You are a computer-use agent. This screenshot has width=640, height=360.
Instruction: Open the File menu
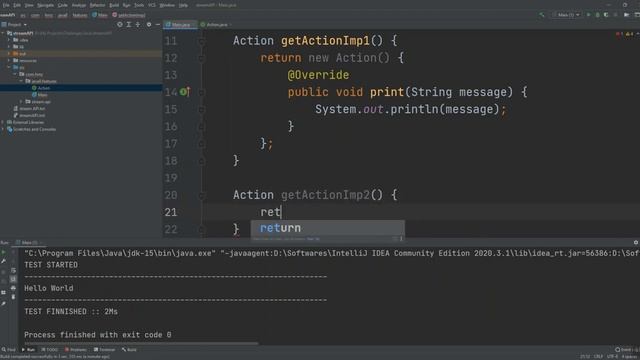point(6,5)
